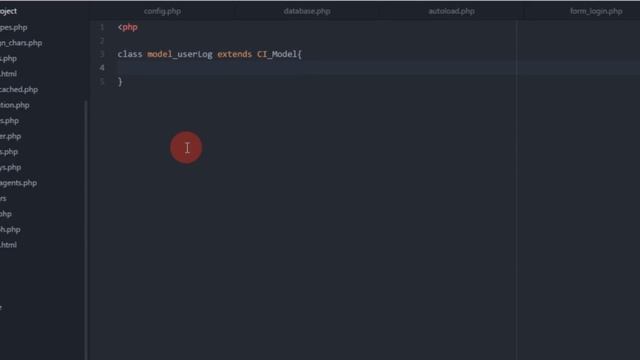Click the model_userLog class name
Screen dimensions: 640x360
tap(180, 54)
